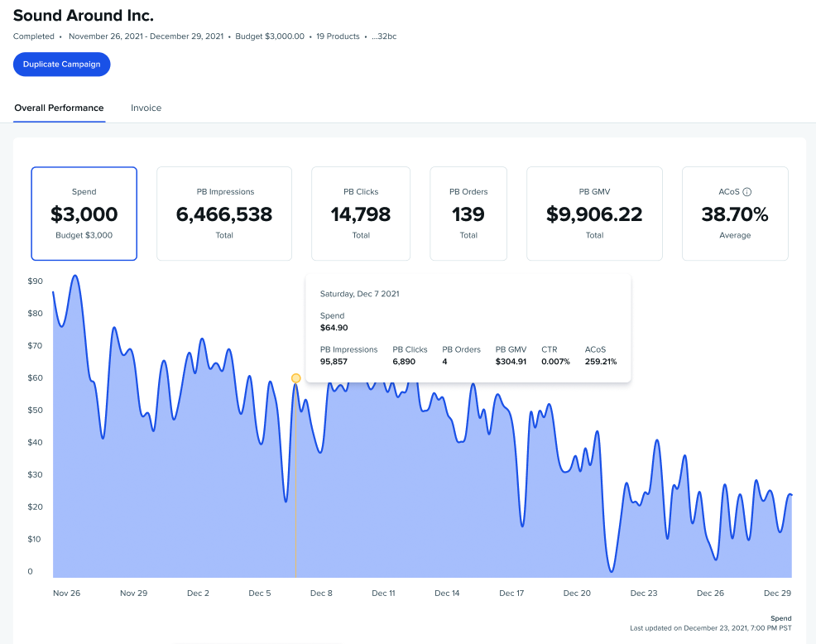This screenshot has width=816, height=644.
Task: Select the Spend metric card
Action: [84, 214]
